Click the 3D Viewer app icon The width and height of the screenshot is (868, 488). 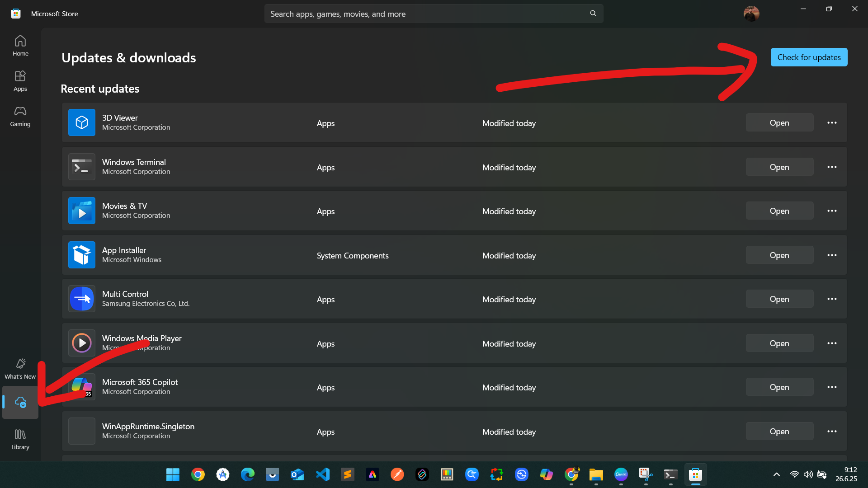pos(81,122)
